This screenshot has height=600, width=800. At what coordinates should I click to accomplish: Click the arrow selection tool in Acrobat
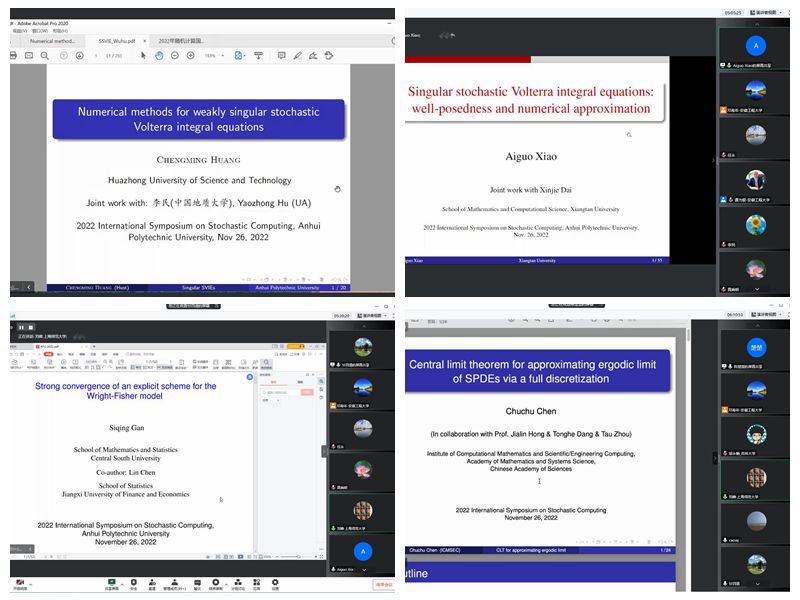pos(143,55)
